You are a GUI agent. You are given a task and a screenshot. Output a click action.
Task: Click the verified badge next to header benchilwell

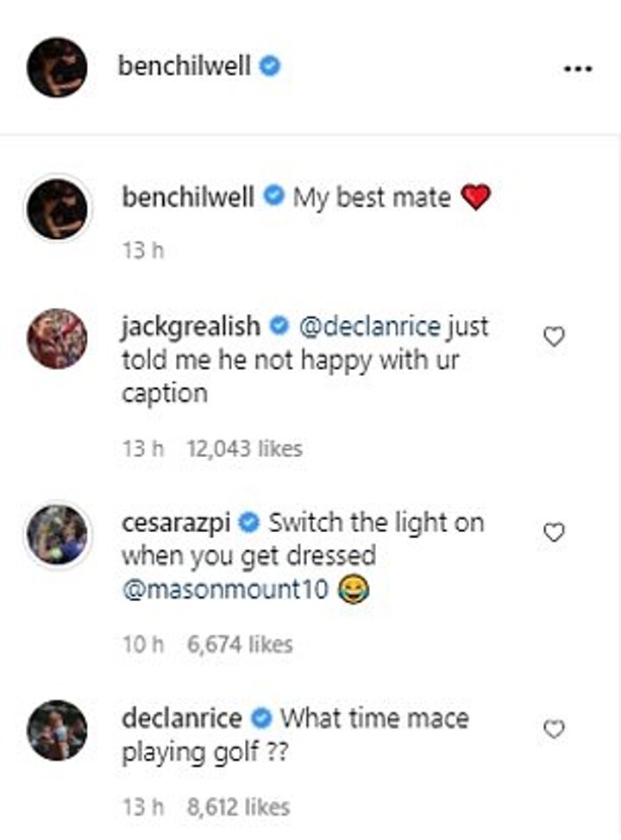270,66
